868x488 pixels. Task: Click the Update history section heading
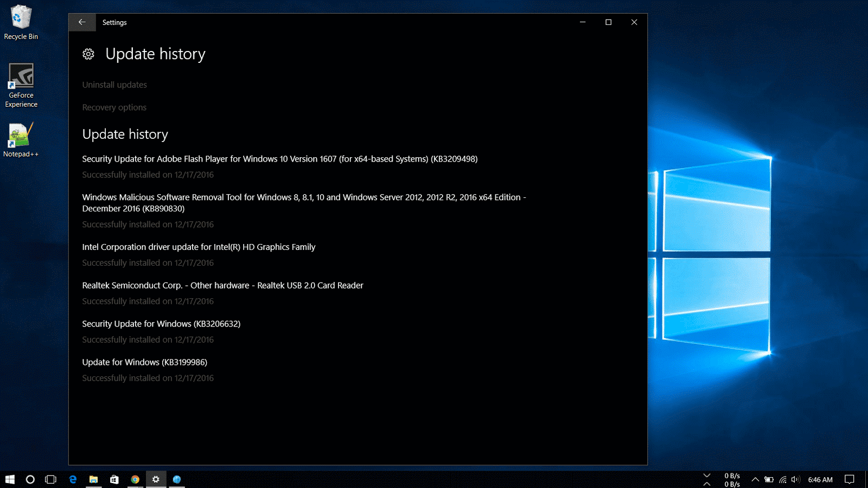125,134
